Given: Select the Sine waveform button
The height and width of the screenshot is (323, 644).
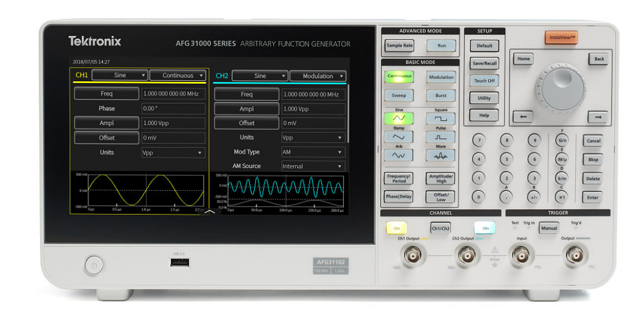Looking at the screenshot, I should pyautogui.click(x=399, y=118).
